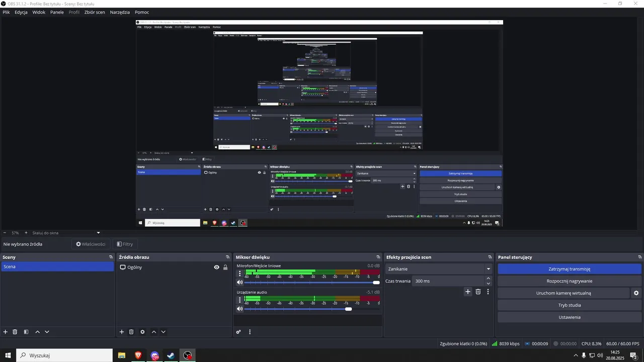Move source down in Źródła obrazu
Screen dimensions: 644x362
(163, 332)
